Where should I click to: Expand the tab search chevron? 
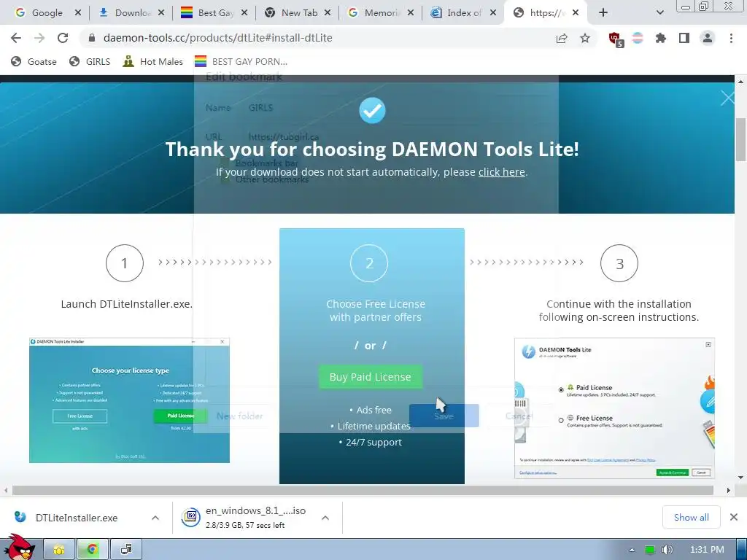(x=659, y=13)
